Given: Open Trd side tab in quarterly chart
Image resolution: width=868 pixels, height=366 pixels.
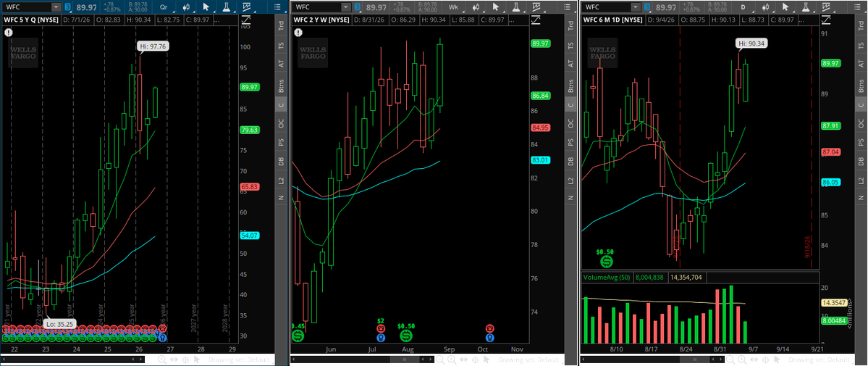Looking at the screenshot, I should click(282, 25).
